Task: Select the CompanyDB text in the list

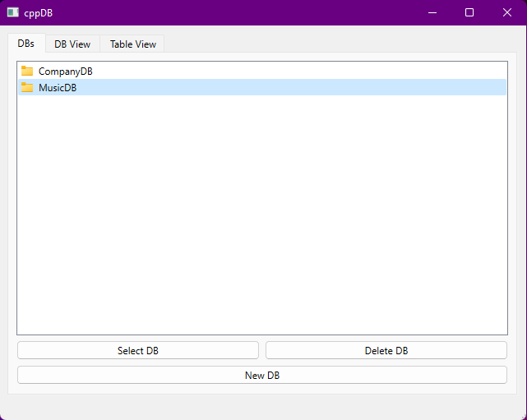Action: (x=66, y=72)
